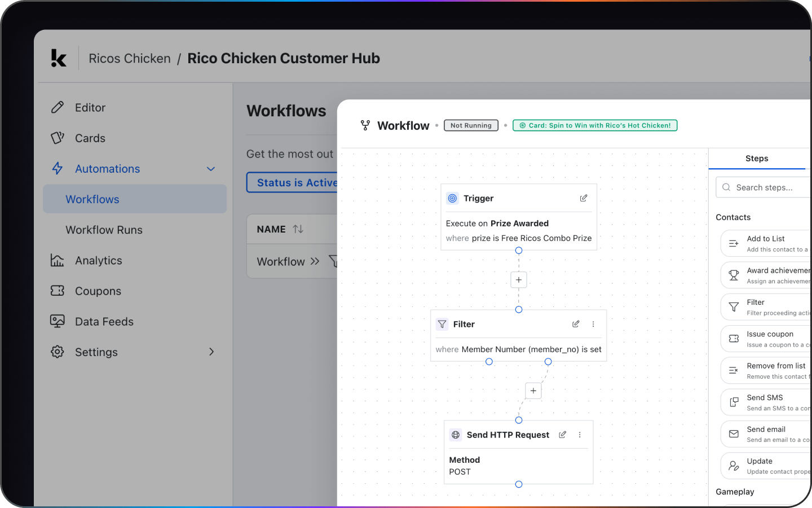Screen dimensions: 812x508
Task: Click the POST method value
Action: pos(460,472)
